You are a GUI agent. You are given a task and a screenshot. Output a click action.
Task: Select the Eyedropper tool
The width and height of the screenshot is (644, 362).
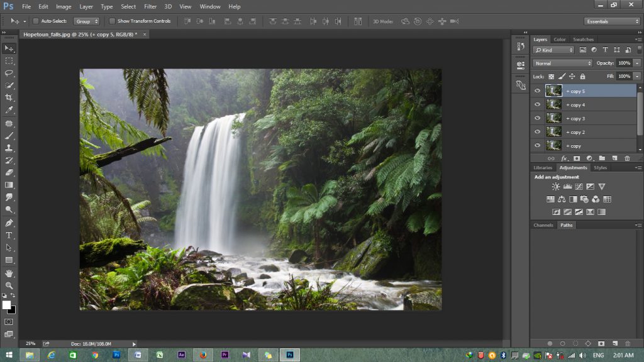click(9, 110)
